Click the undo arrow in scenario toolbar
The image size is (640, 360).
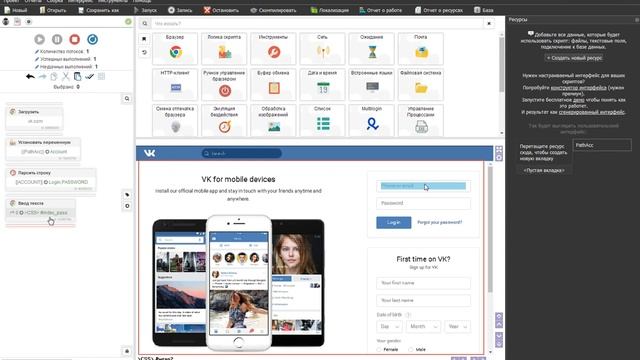click(30, 76)
